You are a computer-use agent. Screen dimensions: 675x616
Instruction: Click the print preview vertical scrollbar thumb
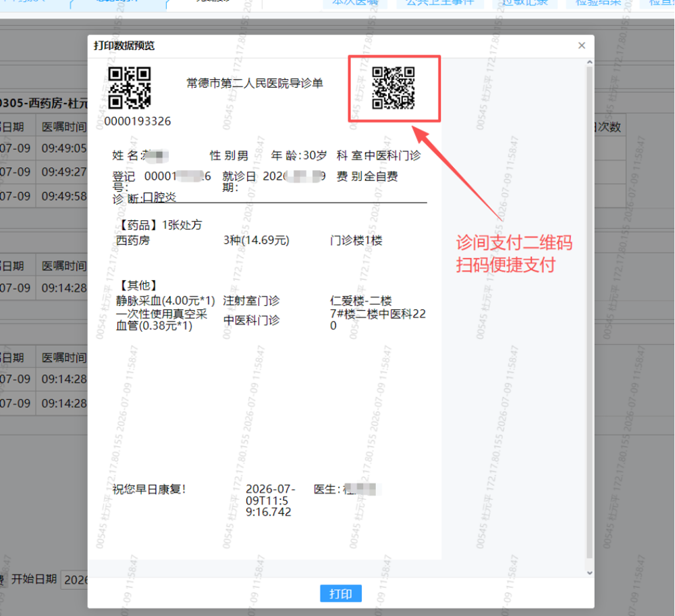(590, 312)
